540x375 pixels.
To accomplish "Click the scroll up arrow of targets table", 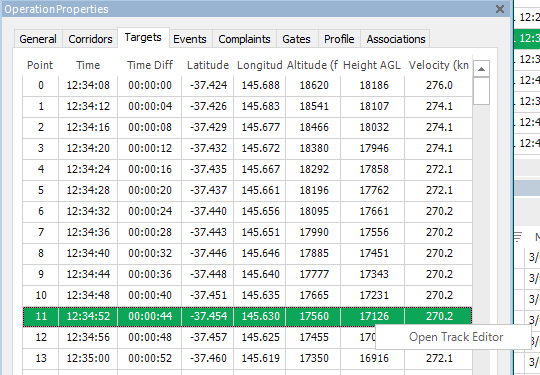I will 481,69.
